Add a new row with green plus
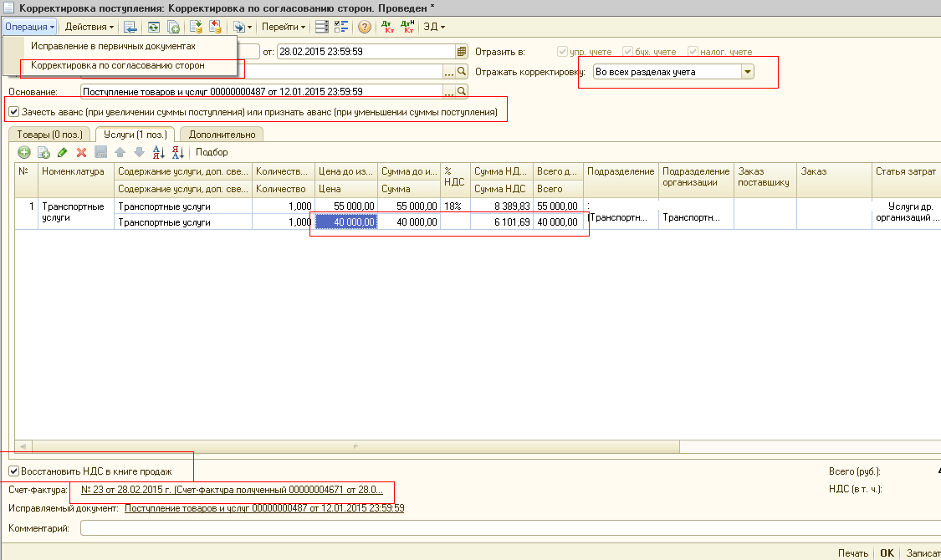The width and height of the screenshot is (941, 560). [x=24, y=152]
